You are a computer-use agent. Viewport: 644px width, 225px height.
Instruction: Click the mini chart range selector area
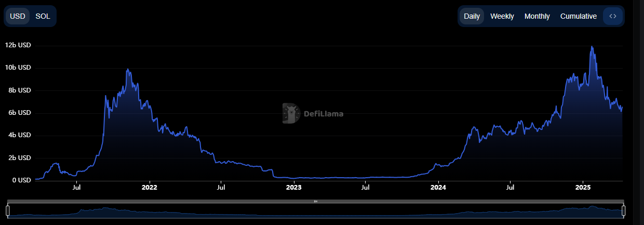click(x=316, y=210)
